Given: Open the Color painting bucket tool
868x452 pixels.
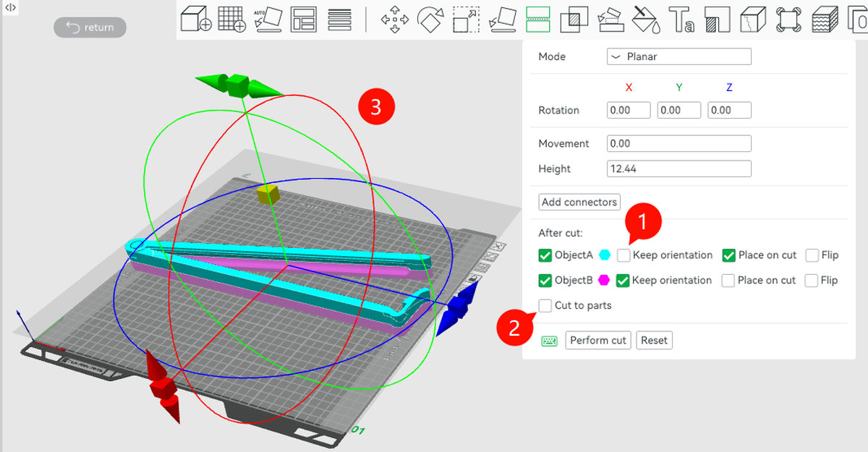Looking at the screenshot, I should [645, 19].
